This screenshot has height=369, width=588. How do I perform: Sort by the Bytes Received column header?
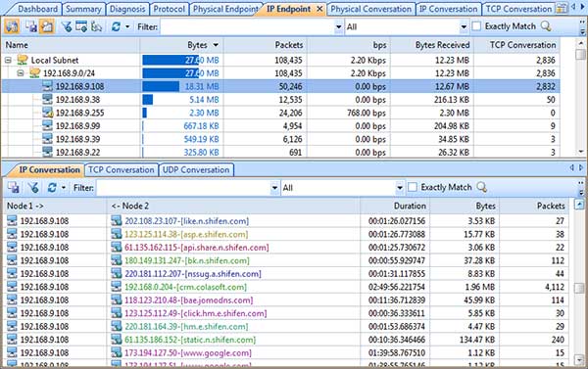click(x=432, y=45)
